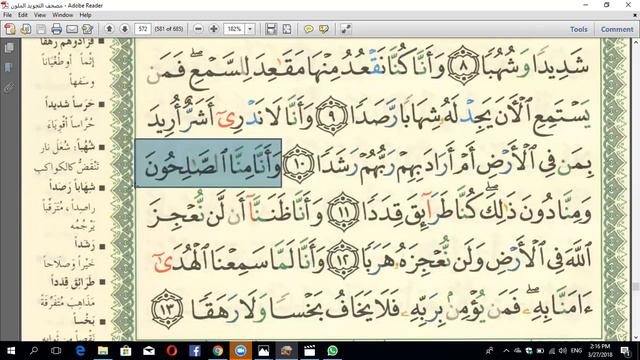Click verse number 13 marker
The image size is (640, 360).
coord(167,309)
